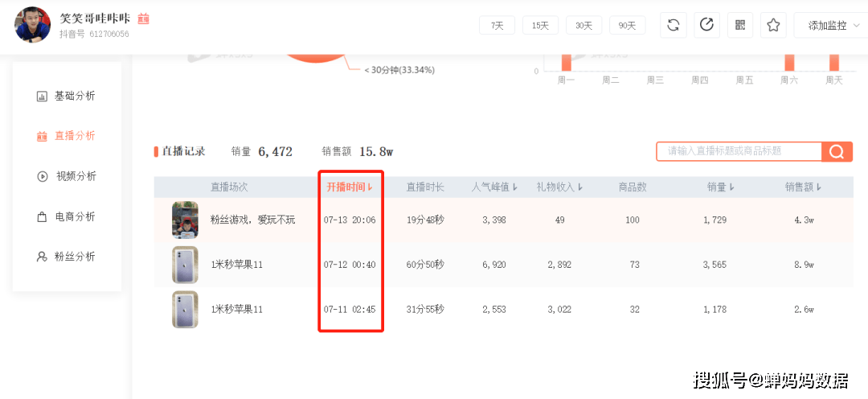Select the 15天 time range
This screenshot has width=868, height=399.
540,26
